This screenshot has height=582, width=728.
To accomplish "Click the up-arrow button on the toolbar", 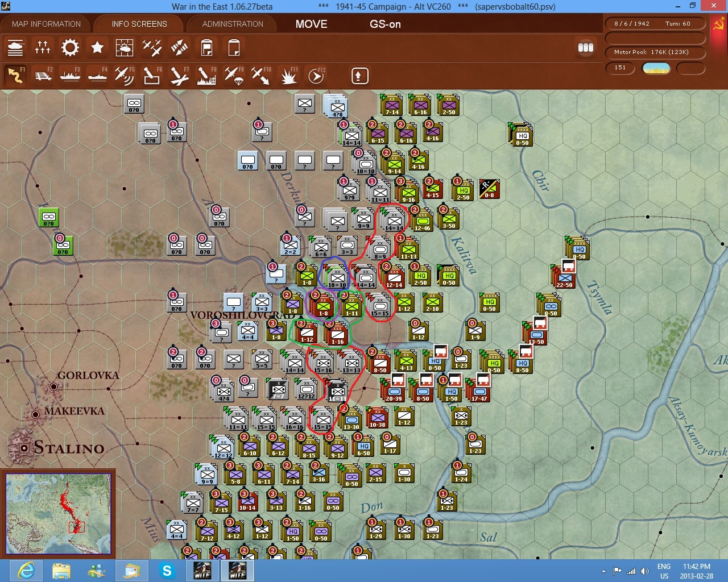I will (359, 76).
